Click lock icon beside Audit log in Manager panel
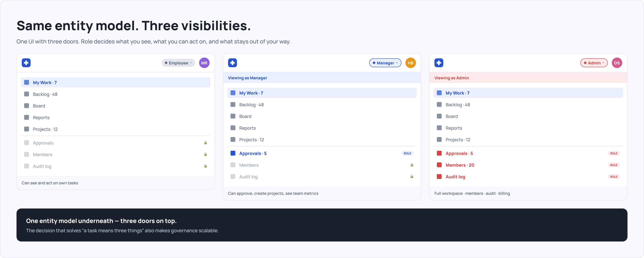The width and height of the screenshot is (644, 258). [x=412, y=176]
